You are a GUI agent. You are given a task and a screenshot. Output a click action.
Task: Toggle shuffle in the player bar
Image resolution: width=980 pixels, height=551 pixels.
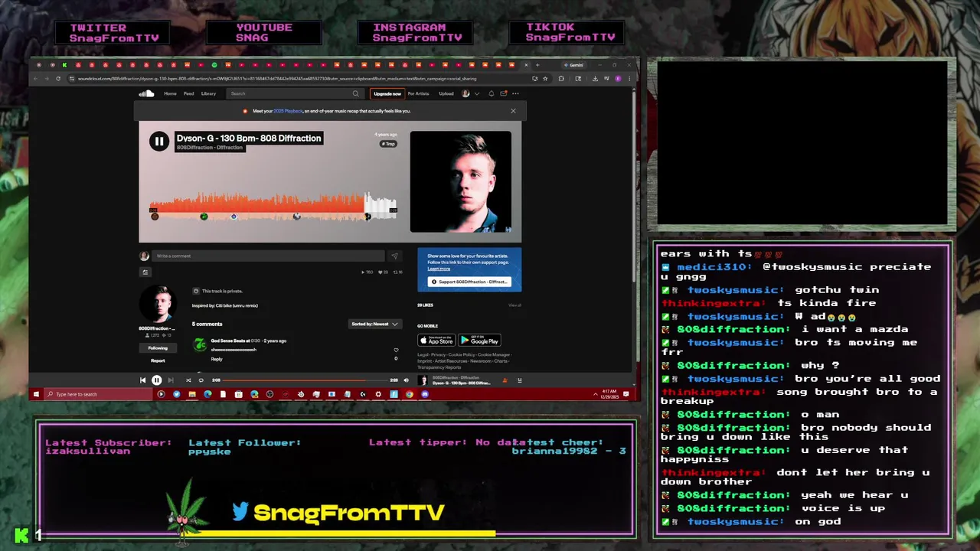pos(188,380)
